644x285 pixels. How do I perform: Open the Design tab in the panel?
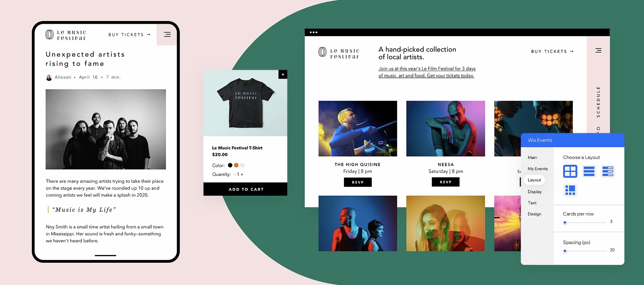tap(534, 214)
